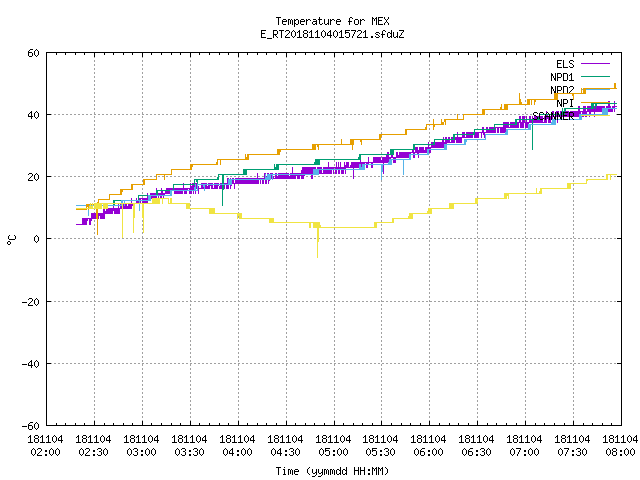Click the 'Time (yymmdd HH:MM)' axis title
The height and width of the screenshot is (480, 640).
tap(332, 471)
